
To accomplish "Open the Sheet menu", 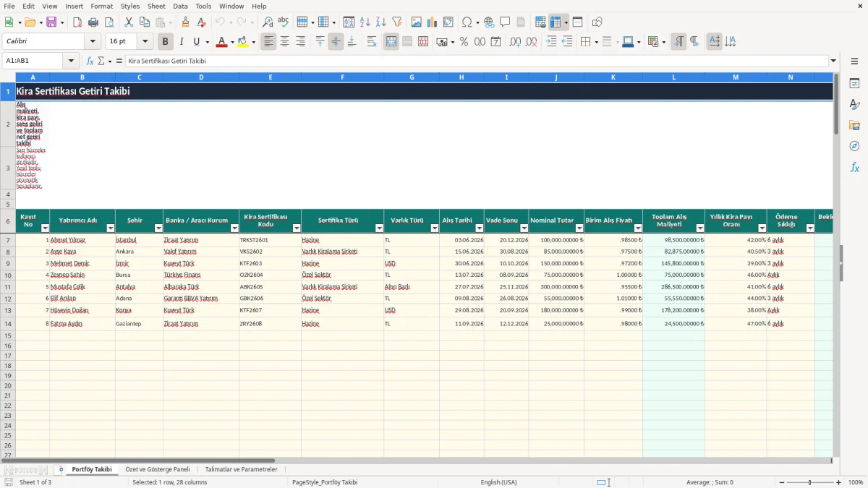I will pyautogui.click(x=156, y=6).
